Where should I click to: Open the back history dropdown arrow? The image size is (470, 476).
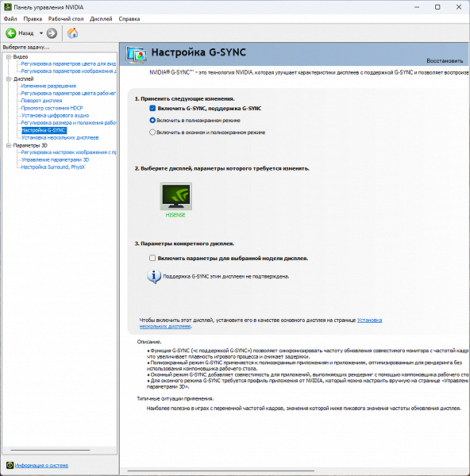point(41,33)
